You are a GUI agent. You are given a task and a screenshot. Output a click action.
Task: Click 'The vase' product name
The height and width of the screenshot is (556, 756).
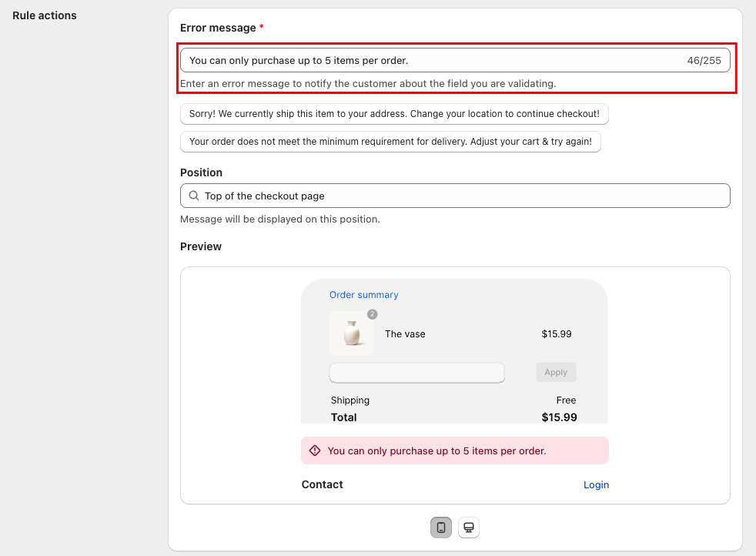(405, 334)
